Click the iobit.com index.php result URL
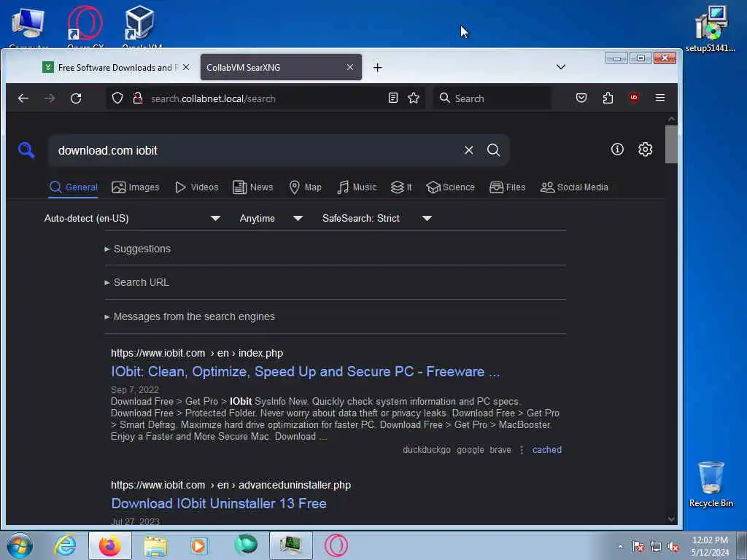The height and width of the screenshot is (560, 747). pyautogui.click(x=197, y=354)
